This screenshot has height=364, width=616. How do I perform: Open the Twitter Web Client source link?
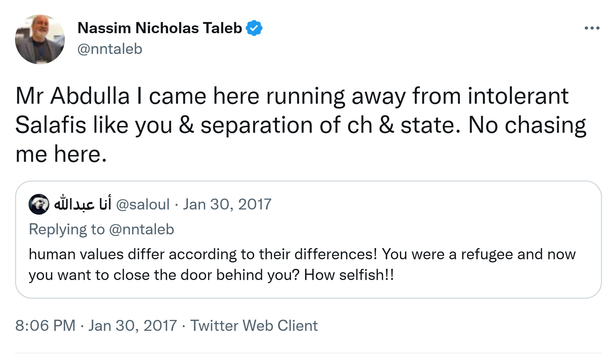tap(254, 326)
